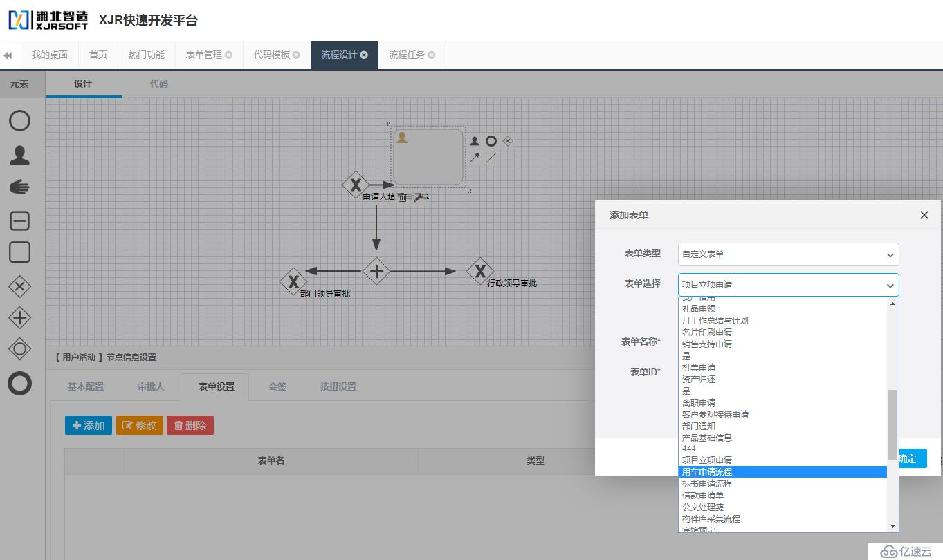Choose 借款申请单 from the list
943x560 pixels.
click(782, 496)
